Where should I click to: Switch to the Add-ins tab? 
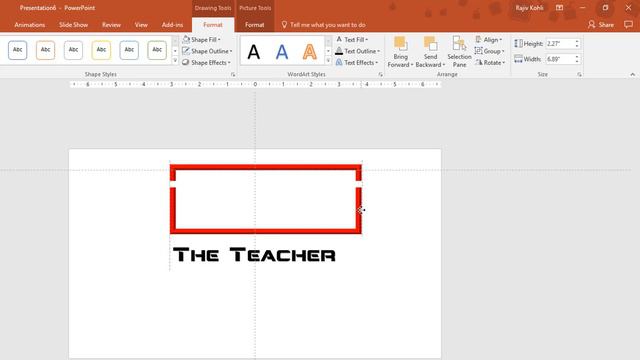click(172, 25)
